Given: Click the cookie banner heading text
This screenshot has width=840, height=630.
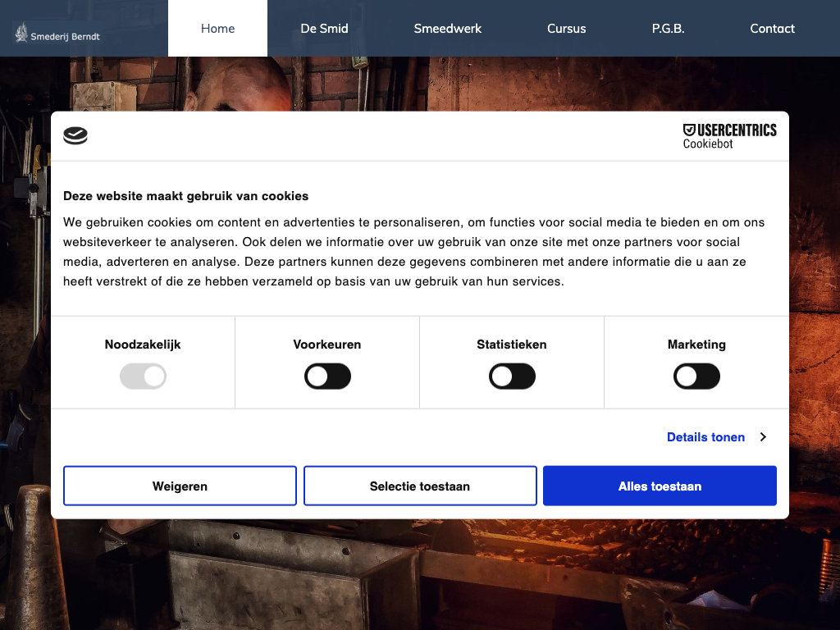Looking at the screenshot, I should click(186, 196).
